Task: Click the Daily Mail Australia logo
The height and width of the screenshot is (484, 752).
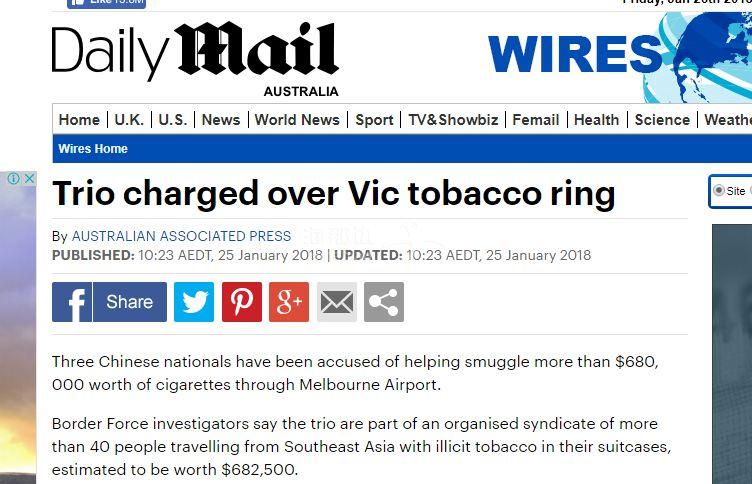Action: 195,57
